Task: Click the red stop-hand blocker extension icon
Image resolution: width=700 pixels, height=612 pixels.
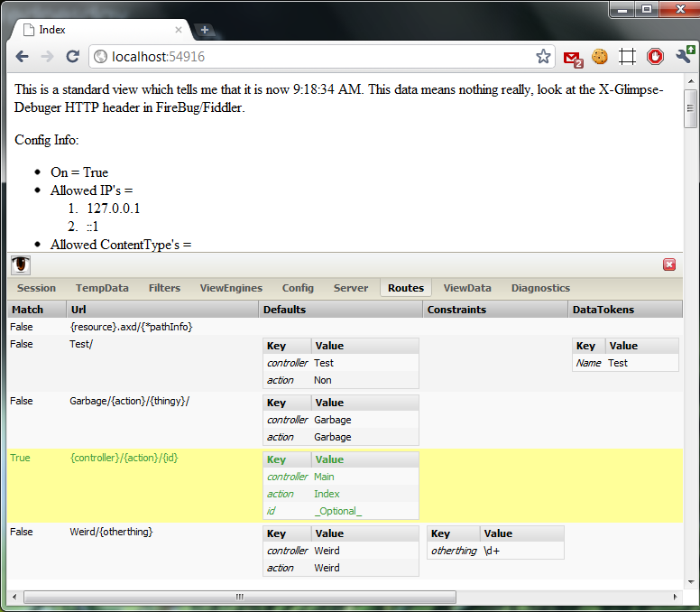Action: pos(656,57)
